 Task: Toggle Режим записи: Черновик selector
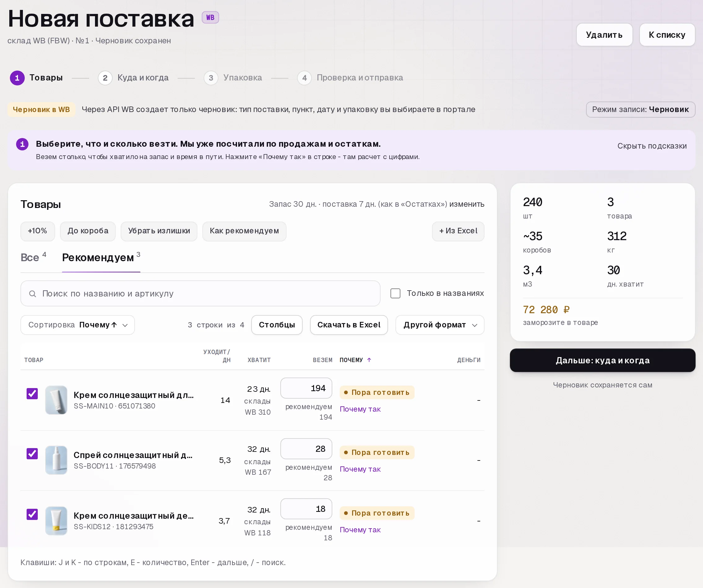(640, 110)
